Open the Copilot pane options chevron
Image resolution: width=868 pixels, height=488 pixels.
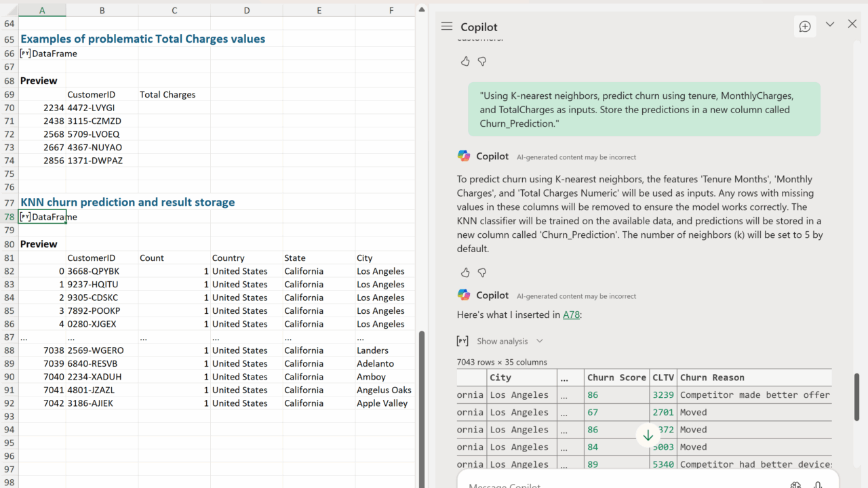(x=829, y=24)
